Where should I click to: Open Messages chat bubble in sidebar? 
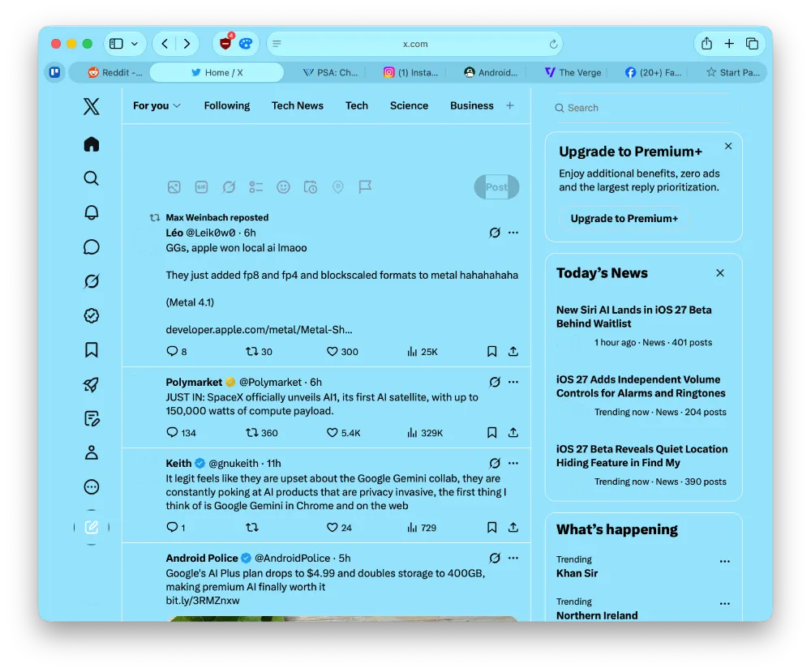pyautogui.click(x=92, y=247)
